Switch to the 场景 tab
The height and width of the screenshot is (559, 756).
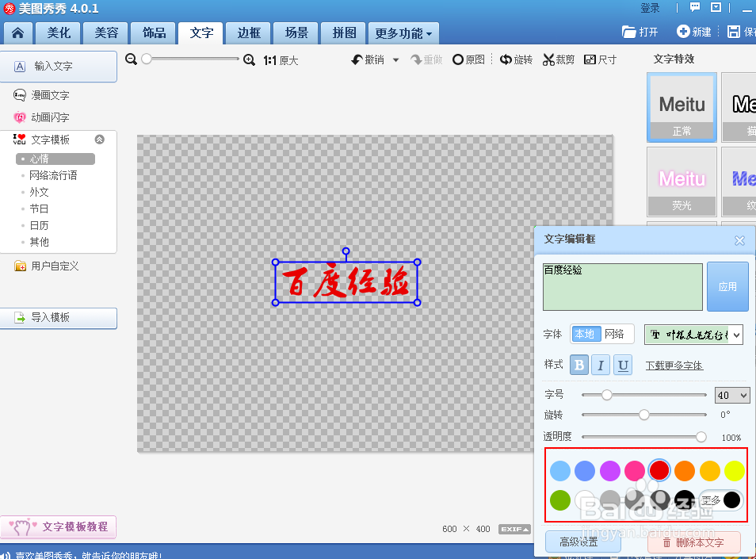coord(296,33)
